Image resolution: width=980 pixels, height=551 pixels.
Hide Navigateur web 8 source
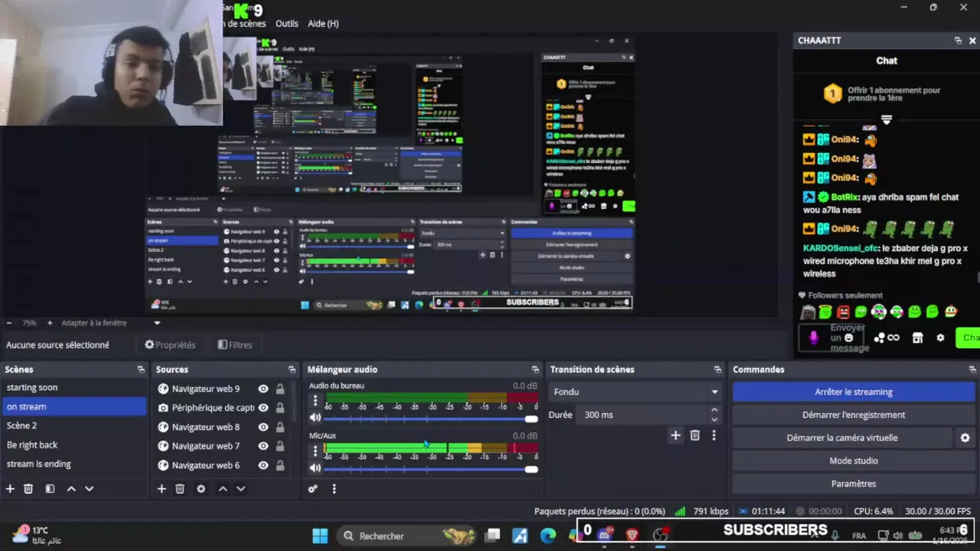pyautogui.click(x=263, y=427)
